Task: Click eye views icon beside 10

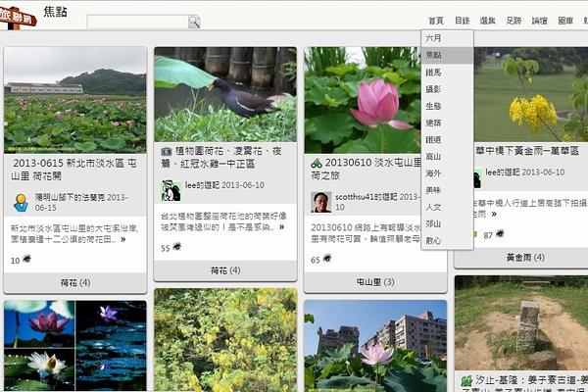Action: (x=26, y=259)
